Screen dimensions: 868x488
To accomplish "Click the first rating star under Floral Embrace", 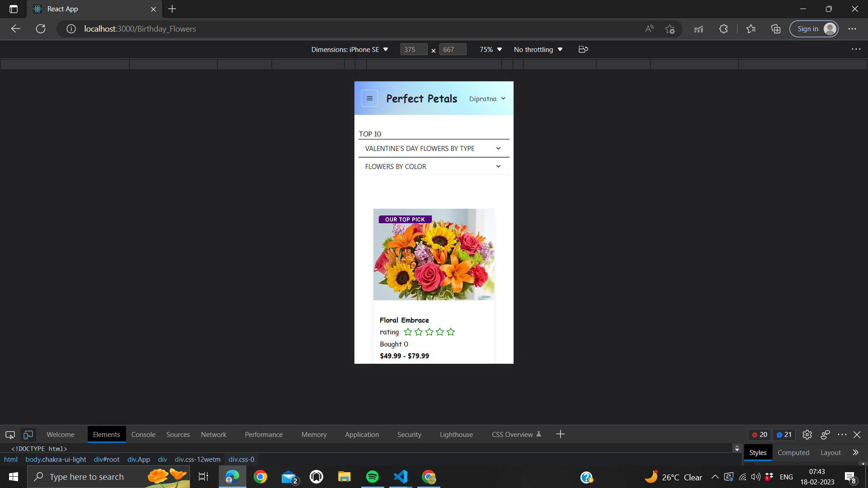I will click(408, 332).
